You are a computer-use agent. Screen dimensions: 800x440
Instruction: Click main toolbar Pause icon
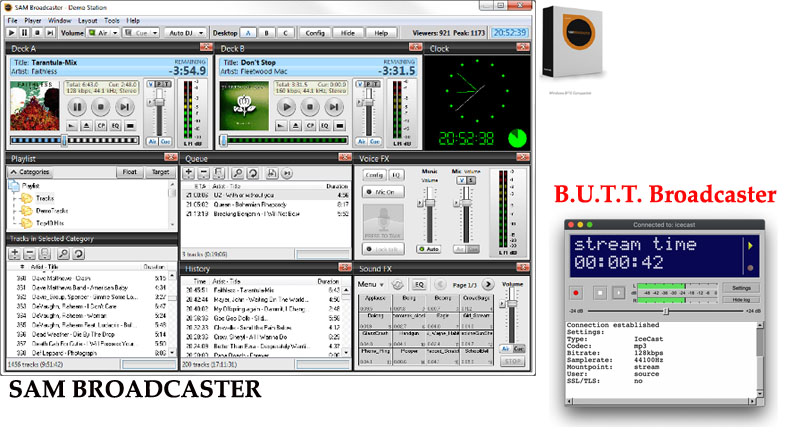[24, 33]
